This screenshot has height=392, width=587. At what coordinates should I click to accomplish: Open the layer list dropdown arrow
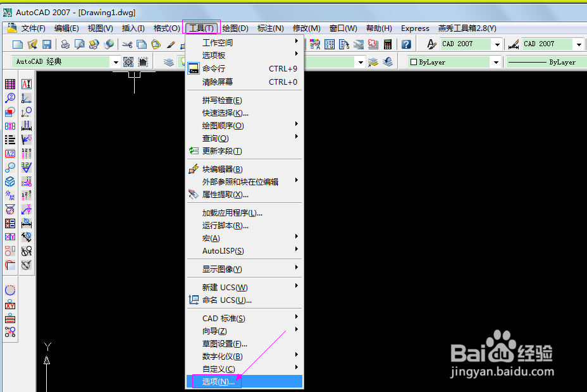[x=361, y=63]
